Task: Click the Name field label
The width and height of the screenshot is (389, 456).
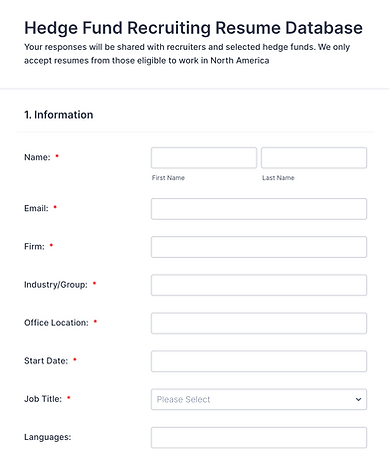Action: (37, 157)
